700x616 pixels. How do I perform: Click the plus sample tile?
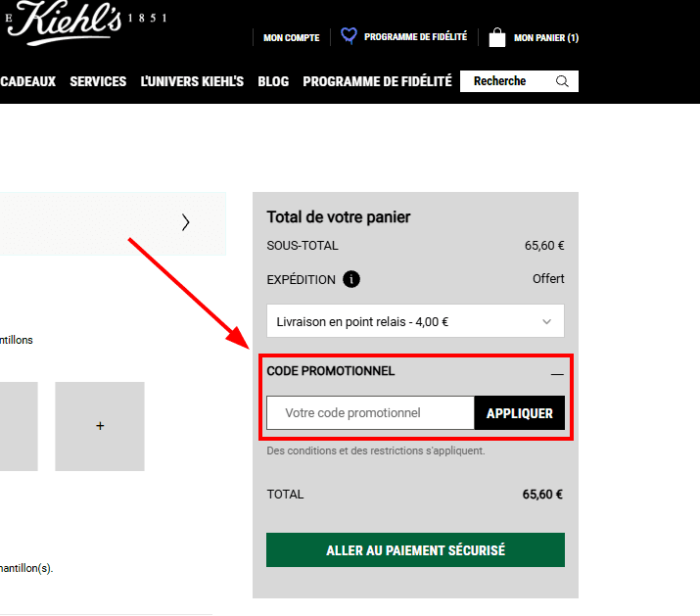(x=100, y=426)
